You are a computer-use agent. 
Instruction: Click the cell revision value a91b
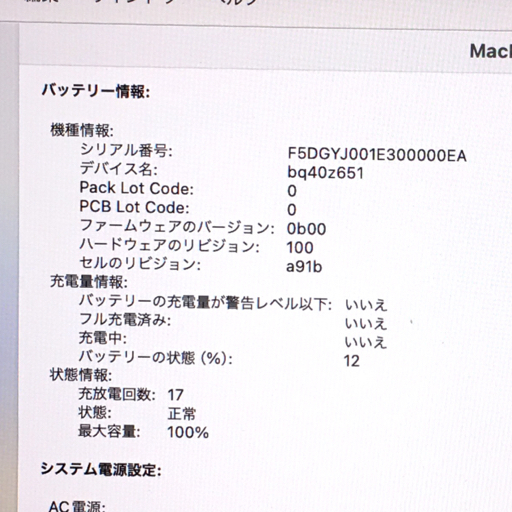[304, 266]
